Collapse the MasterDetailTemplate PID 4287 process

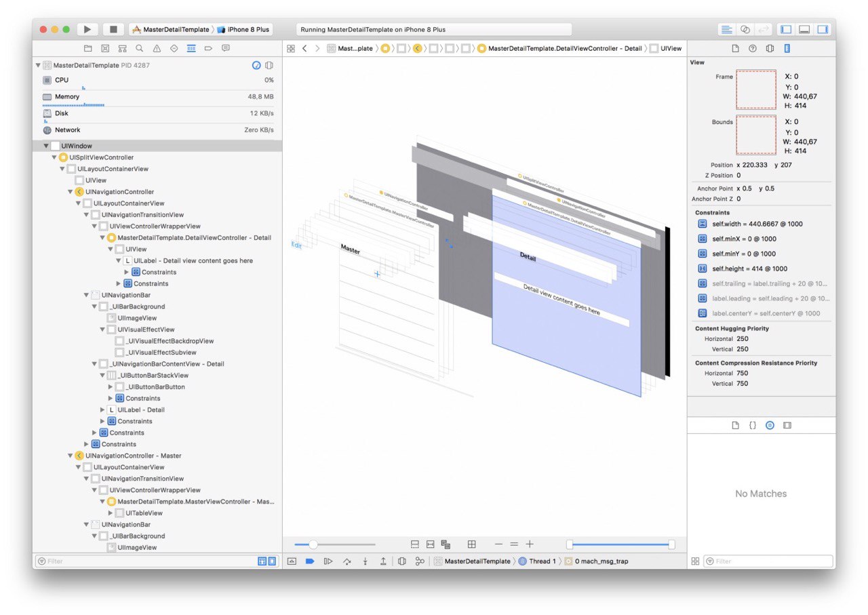pyautogui.click(x=38, y=65)
